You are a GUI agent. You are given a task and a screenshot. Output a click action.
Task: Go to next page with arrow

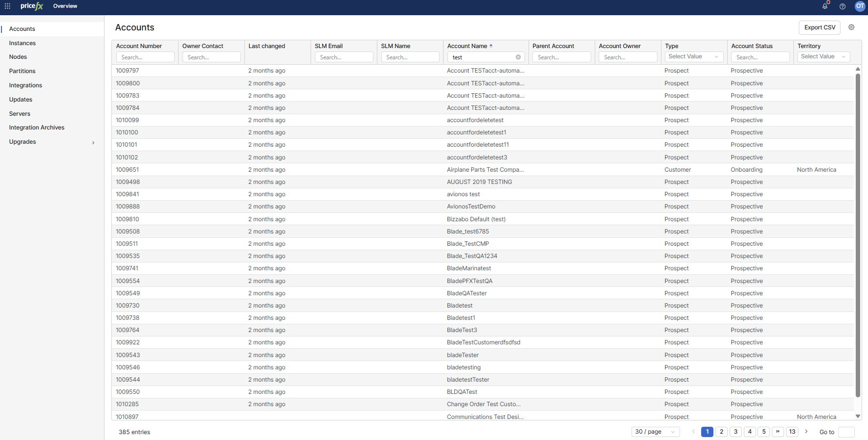pyautogui.click(x=806, y=432)
